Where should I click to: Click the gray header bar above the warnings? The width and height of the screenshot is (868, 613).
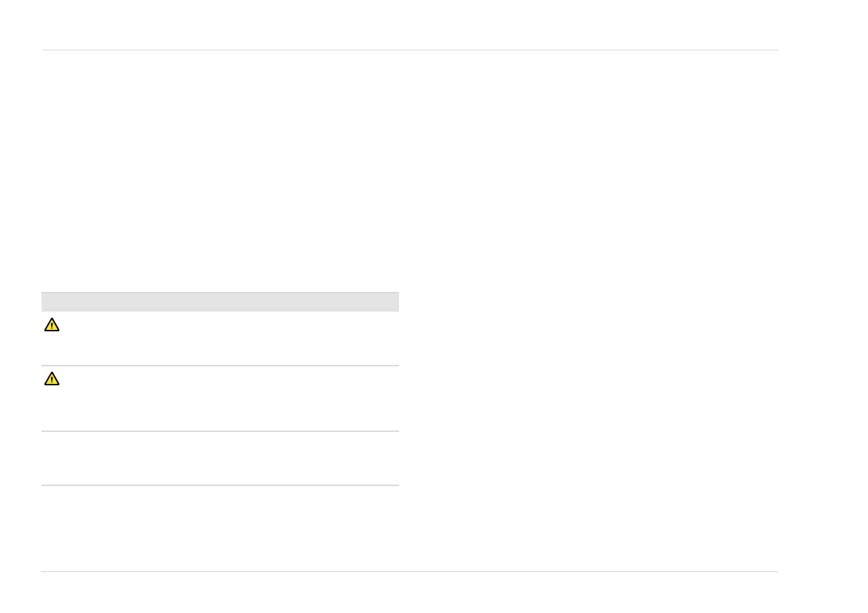tap(220, 302)
